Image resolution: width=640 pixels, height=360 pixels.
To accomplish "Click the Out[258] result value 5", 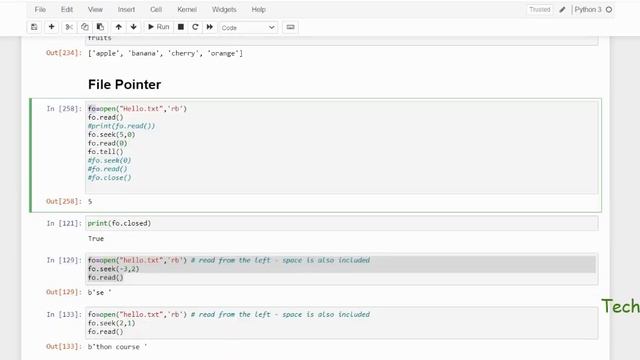I will pyautogui.click(x=90, y=202).
